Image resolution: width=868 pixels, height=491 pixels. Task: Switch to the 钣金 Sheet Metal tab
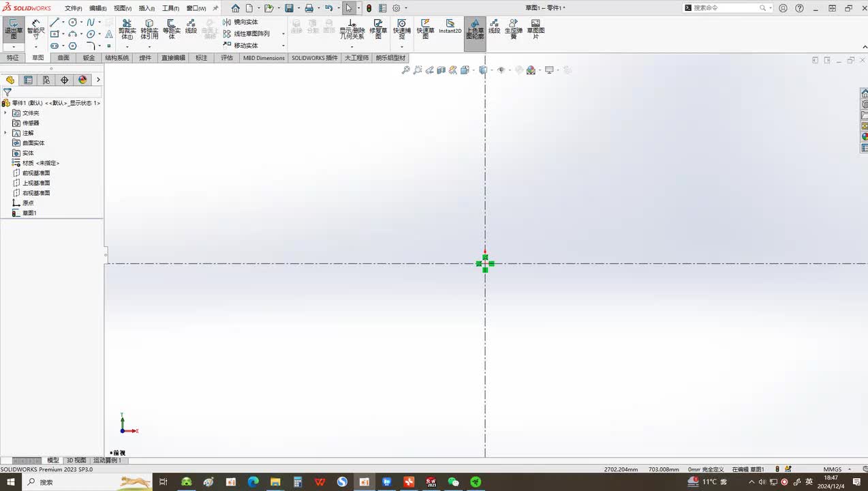pyautogui.click(x=89, y=58)
